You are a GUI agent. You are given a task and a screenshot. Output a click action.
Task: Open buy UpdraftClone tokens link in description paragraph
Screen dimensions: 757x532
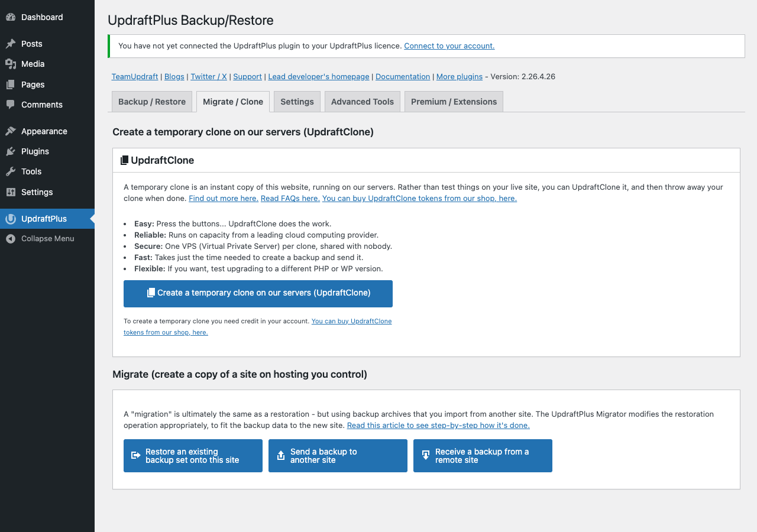pos(419,199)
